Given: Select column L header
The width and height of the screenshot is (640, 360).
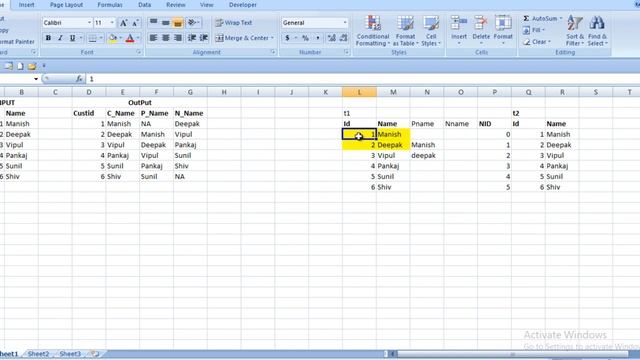Looking at the screenshot, I should [x=359, y=92].
